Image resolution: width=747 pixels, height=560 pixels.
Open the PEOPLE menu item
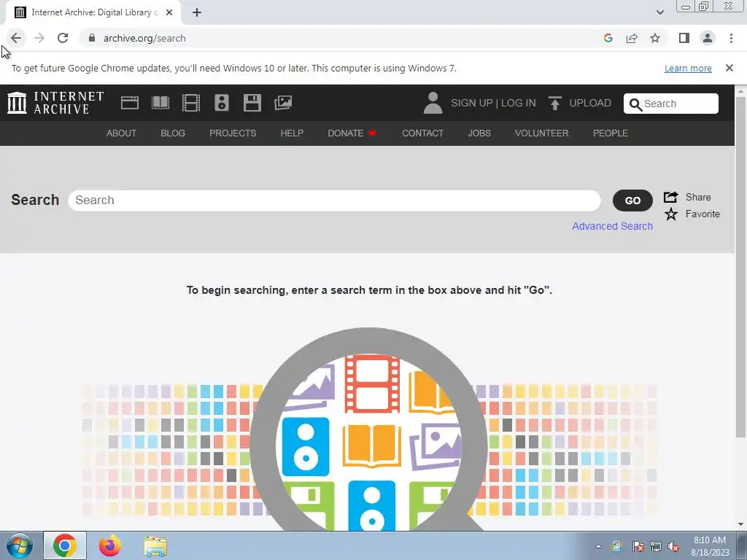tap(611, 133)
